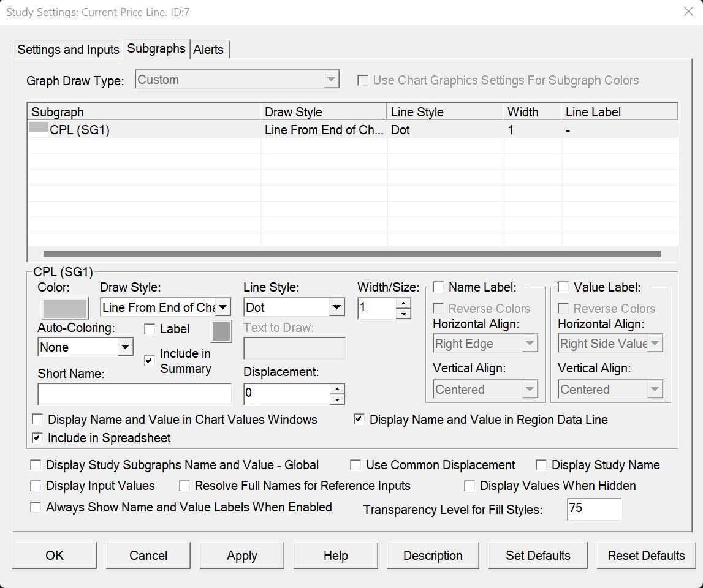The width and height of the screenshot is (703, 588).
Task: Open the Draw Style dropdown
Action: click(223, 307)
